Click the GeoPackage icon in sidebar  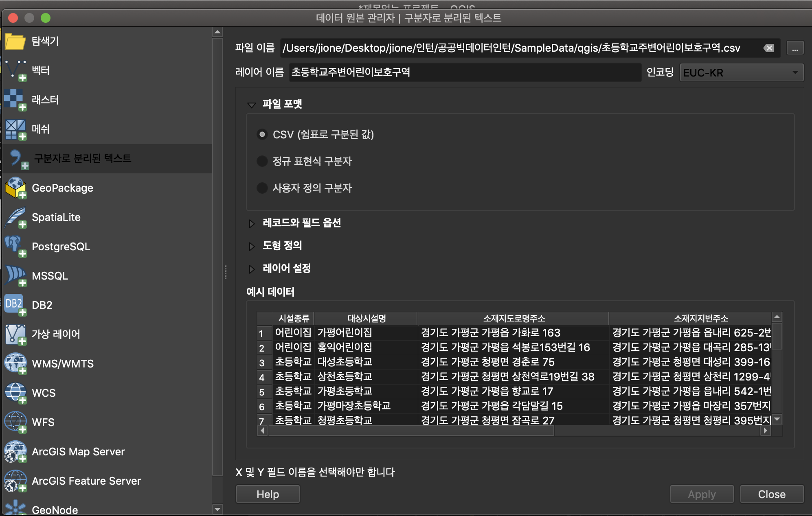point(15,188)
